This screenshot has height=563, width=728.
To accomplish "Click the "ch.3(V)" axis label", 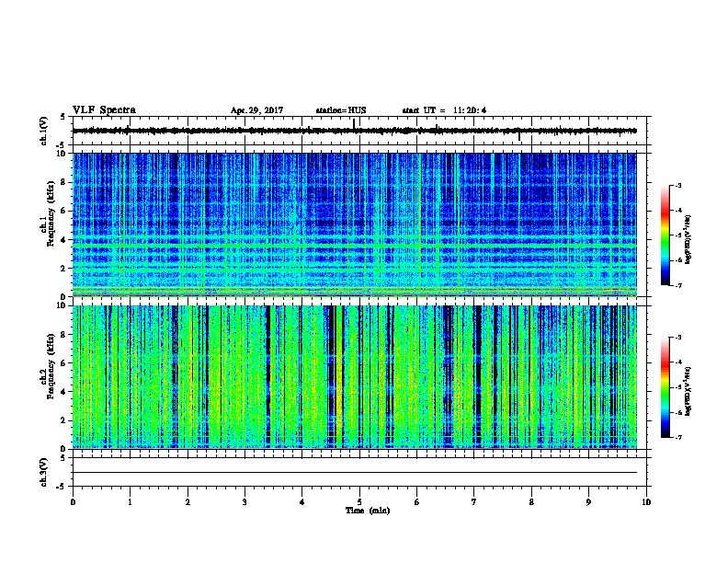I will tap(44, 472).
